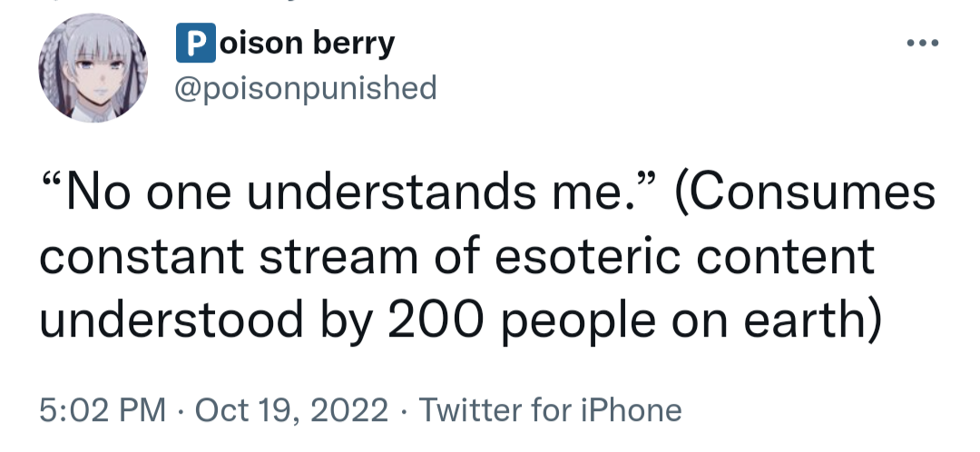Visit the @poisonpunished handle
980x452 pixels.
[x=304, y=88]
